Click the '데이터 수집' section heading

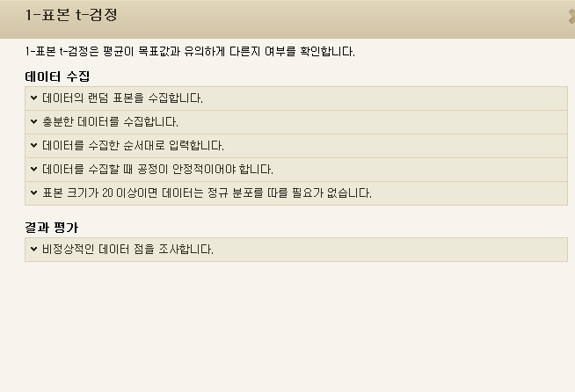pyautogui.click(x=57, y=77)
